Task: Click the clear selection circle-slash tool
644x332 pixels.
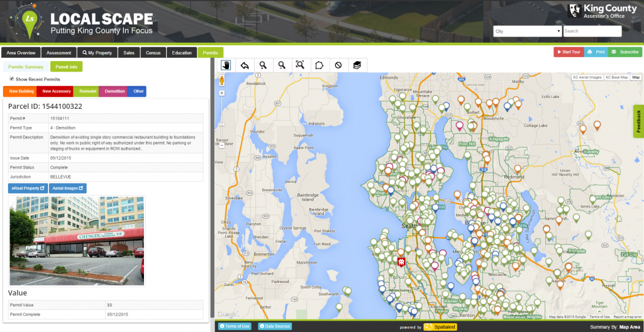Action: coord(338,65)
